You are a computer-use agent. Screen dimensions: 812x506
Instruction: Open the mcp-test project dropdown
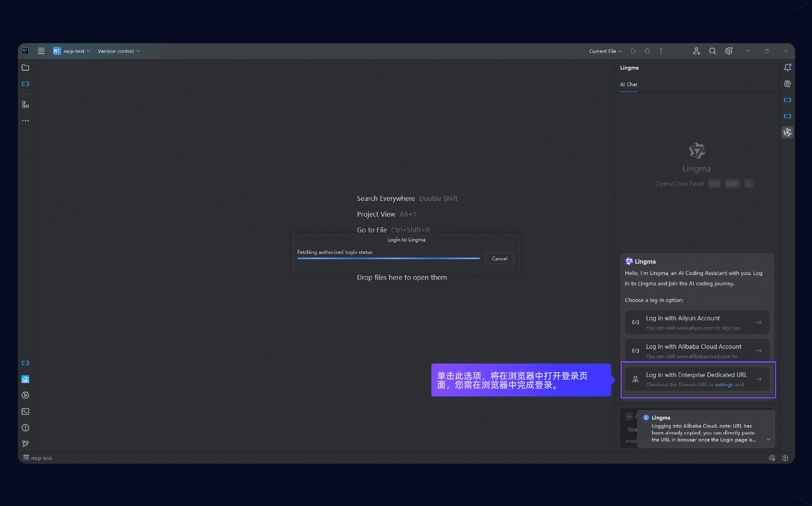pyautogui.click(x=71, y=51)
